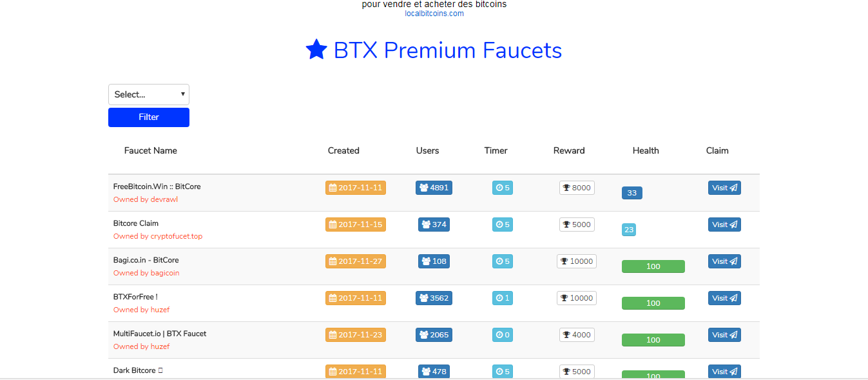Click the Owned by cryptofucet.top text
Screen dimensions: 868x380
click(x=158, y=236)
